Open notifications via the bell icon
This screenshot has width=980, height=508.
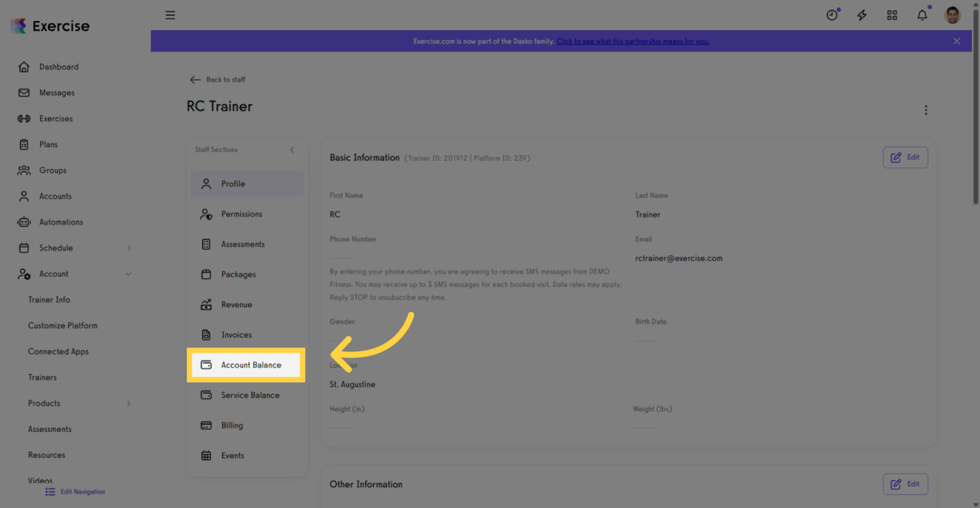click(922, 14)
